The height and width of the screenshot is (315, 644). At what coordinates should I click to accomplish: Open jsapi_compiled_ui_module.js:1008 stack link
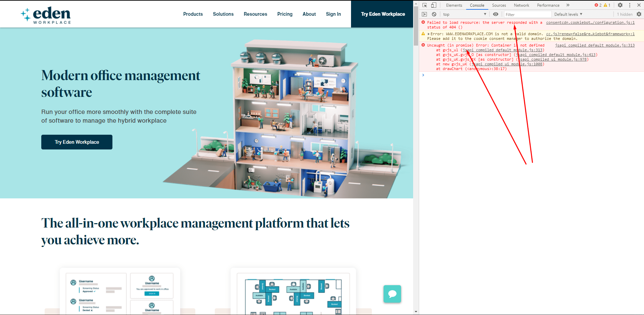pos(507,64)
